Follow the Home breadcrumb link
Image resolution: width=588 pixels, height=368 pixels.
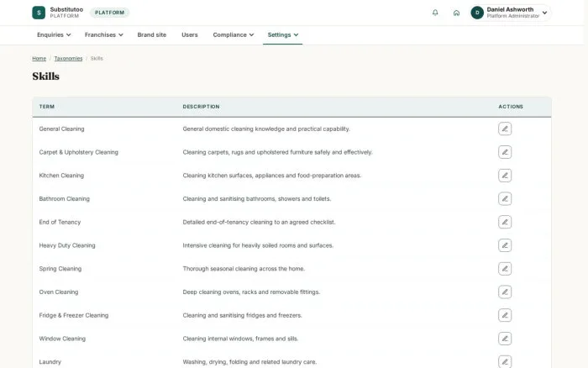click(x=39, y=59)
